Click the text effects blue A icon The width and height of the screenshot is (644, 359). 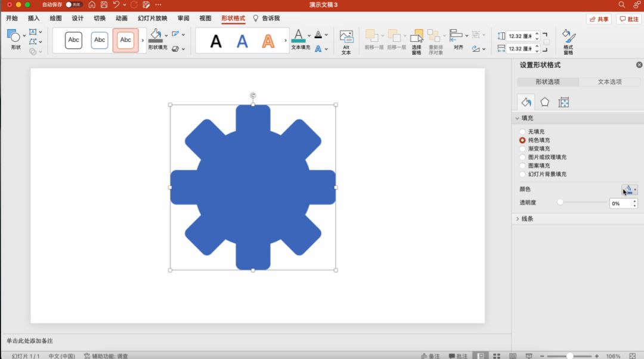point(318,49)
